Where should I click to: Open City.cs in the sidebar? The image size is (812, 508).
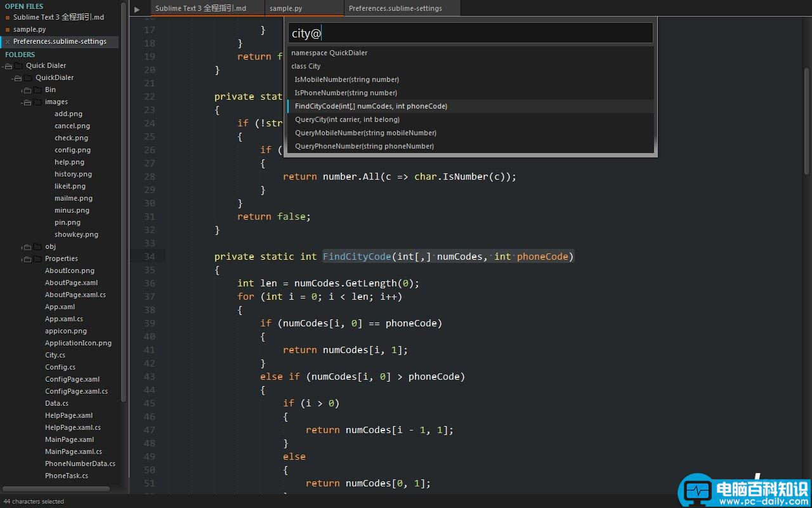55,356
